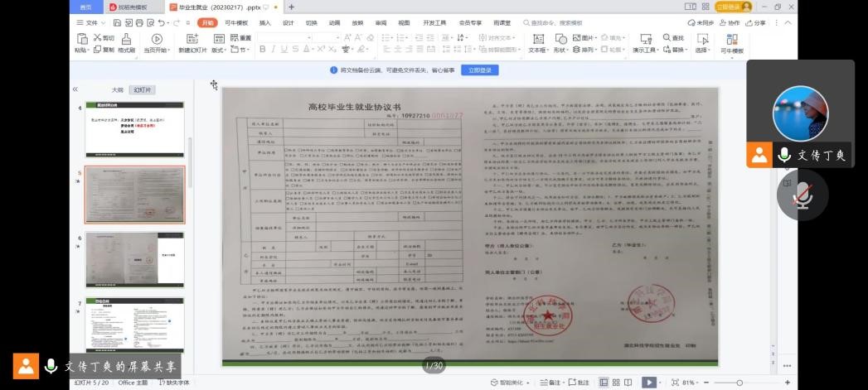Collapse the slide panel with double chevron

[75, 89]
